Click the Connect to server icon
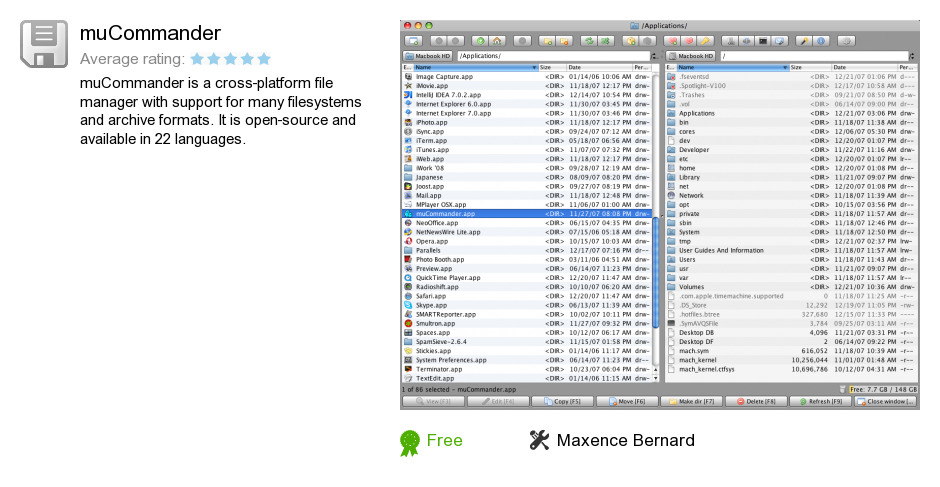 [730, 41]
